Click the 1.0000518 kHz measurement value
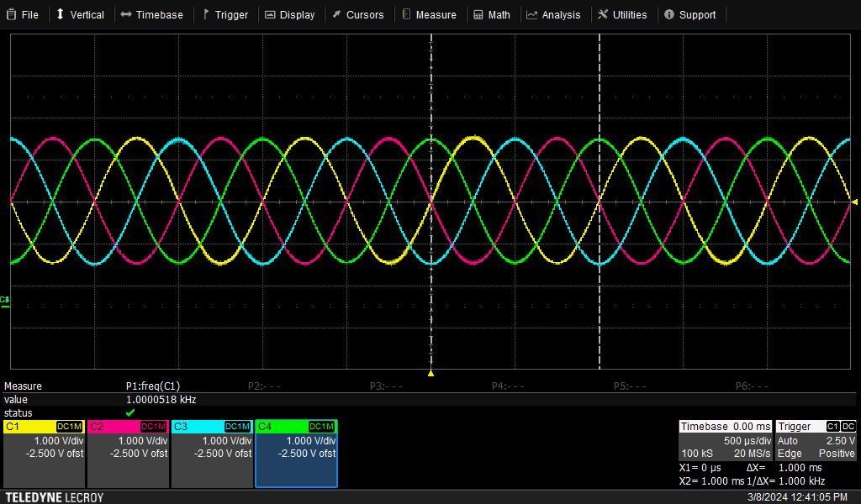The width and height of the screenshot is (861, 504). coord(161,400)
